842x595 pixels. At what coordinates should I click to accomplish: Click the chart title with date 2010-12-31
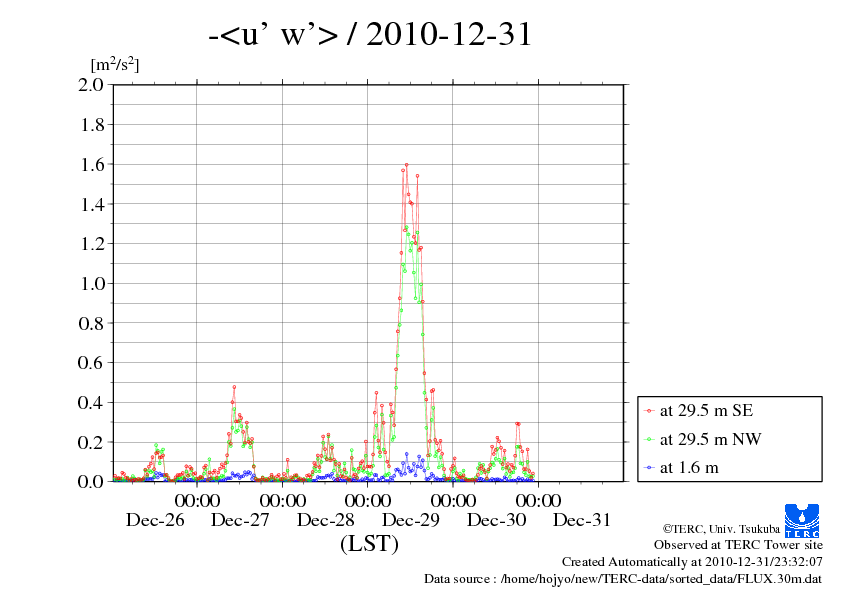point(370,34)
